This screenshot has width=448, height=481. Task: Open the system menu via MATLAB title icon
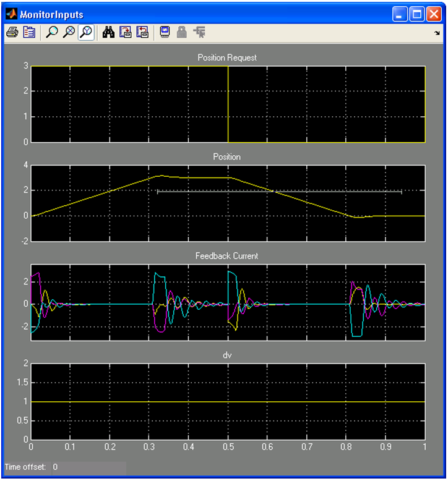point(11,14)
